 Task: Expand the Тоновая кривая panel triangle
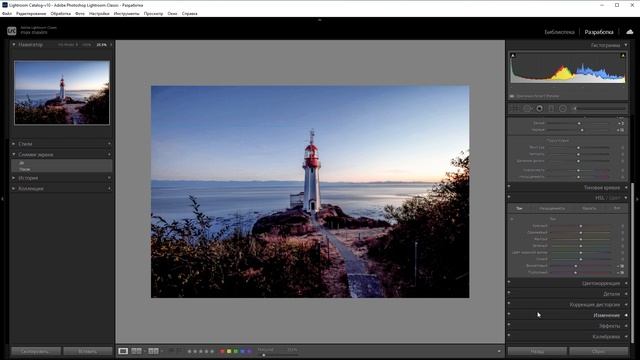click(x=626, y=187)
